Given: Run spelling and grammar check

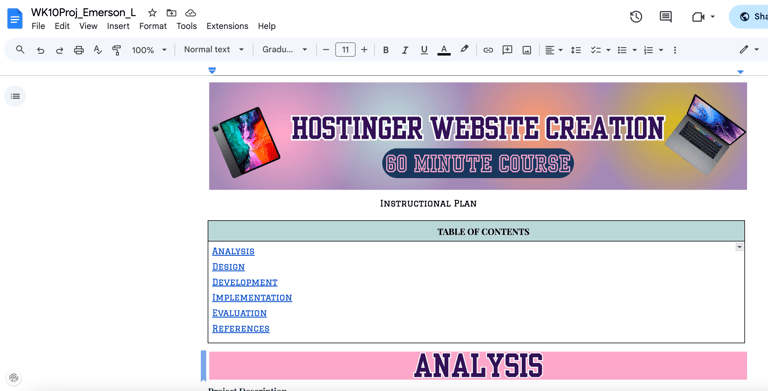Looking at the screenshot, I should pyautogui.click(x=97, y=50).
